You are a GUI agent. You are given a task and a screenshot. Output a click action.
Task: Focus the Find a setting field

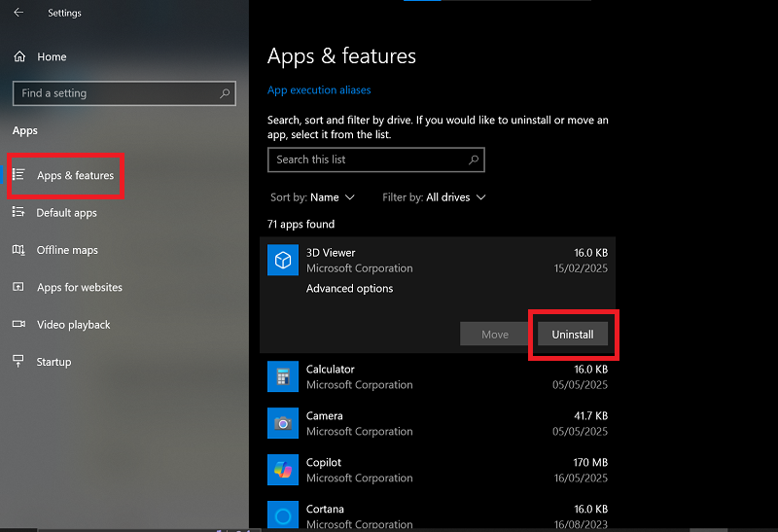[x=124, y=93]
